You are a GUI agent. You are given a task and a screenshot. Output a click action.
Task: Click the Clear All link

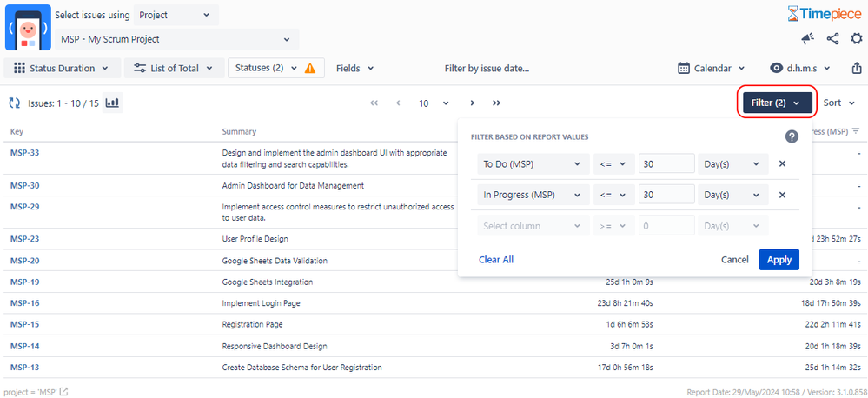click(x=496, y=260)
